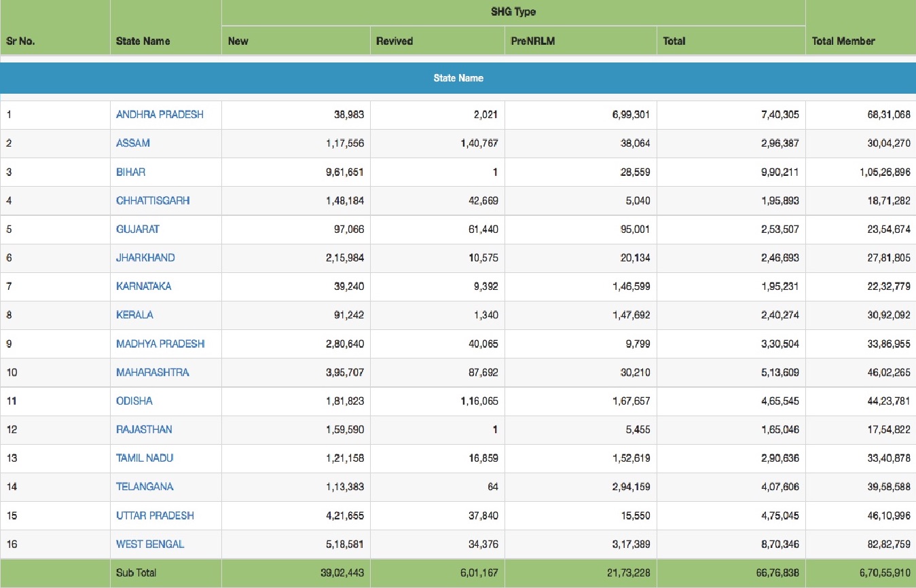This screenshot has width=916, height=588.
Task: Select the GUJARAT link
Action: pyautogui.click(x=138, y=229)
